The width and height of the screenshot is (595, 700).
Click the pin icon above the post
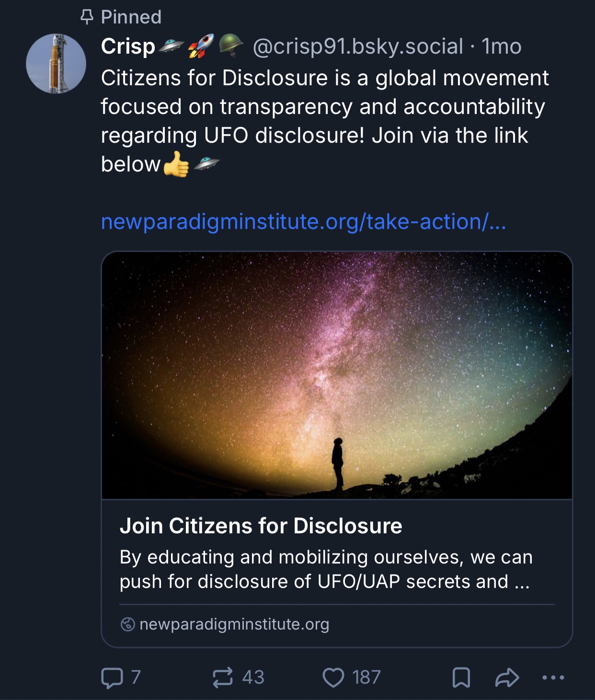pyautogui.click(x=87, y=17)
